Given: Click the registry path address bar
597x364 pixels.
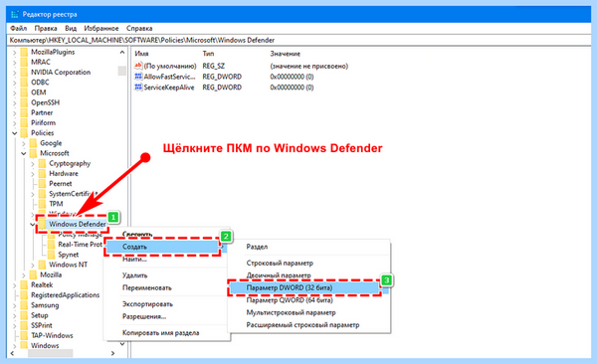Looking at the screenshot, I should coord(298,40).
